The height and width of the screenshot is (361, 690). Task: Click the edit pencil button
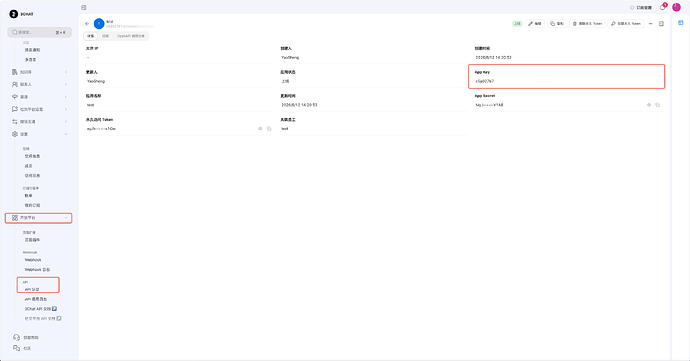pyautogui.click(x=535, y=24)
